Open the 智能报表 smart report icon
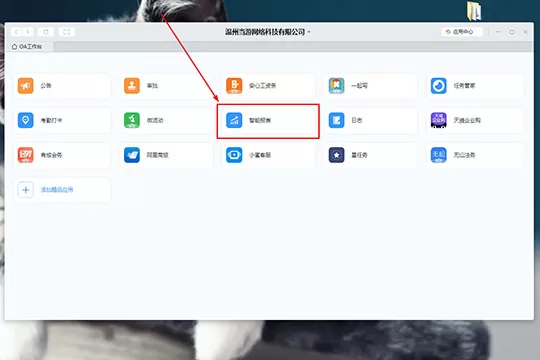Screen dimensions: 540x360 pyautogui.click(x=234, y=120)
